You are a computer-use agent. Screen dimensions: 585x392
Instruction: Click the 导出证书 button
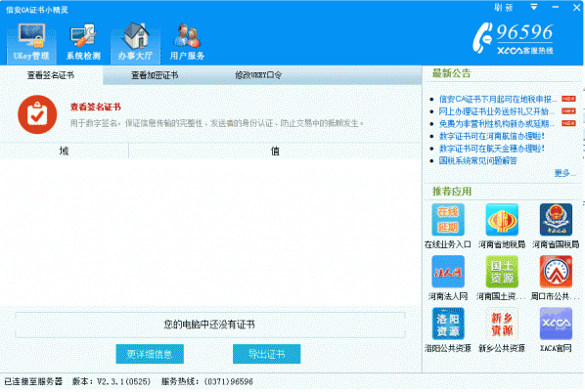pos(267,355)
